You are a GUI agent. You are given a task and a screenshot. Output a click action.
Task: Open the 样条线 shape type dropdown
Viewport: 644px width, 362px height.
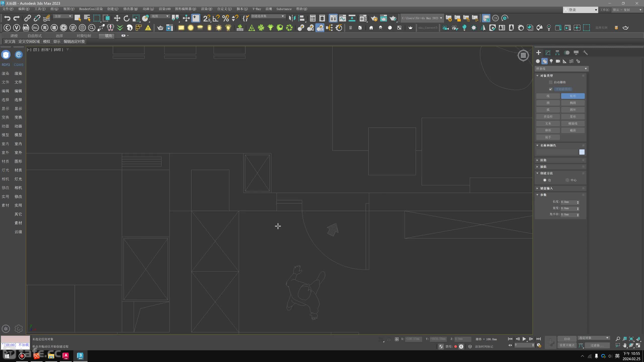click(561, 69)
